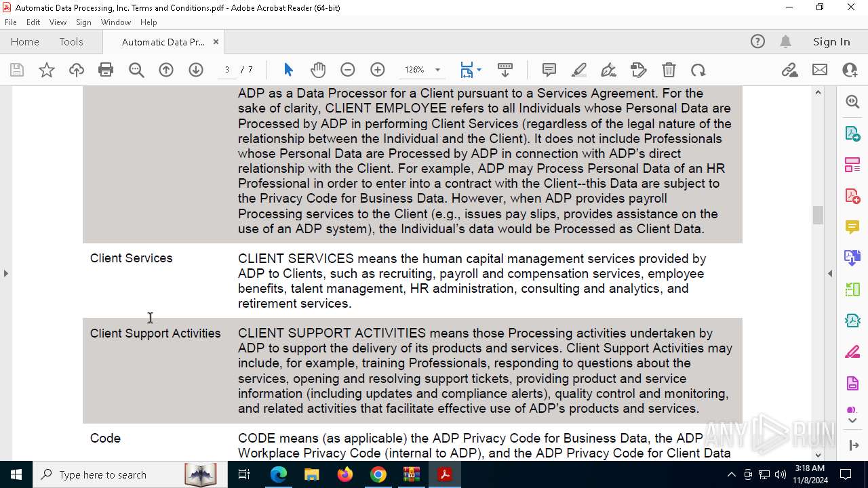
Task: Open the Sign document pen tool
Action: click(609, 70)
